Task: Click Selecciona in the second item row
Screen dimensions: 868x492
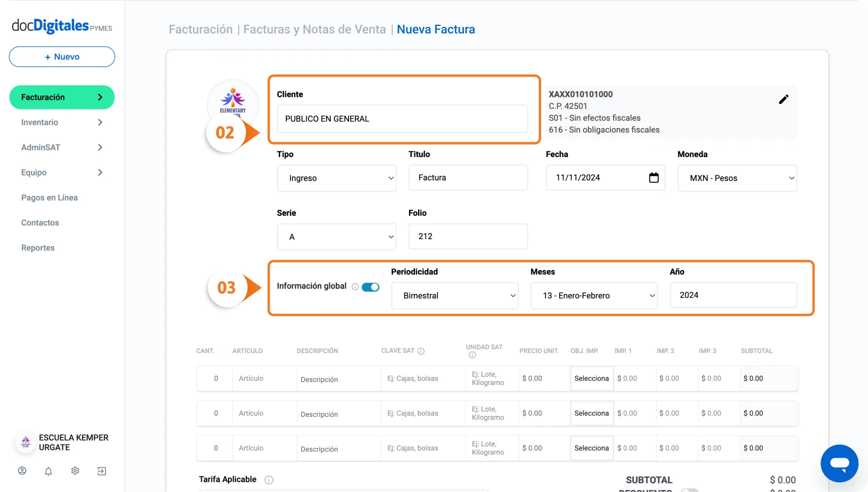Action: (591, 413)
